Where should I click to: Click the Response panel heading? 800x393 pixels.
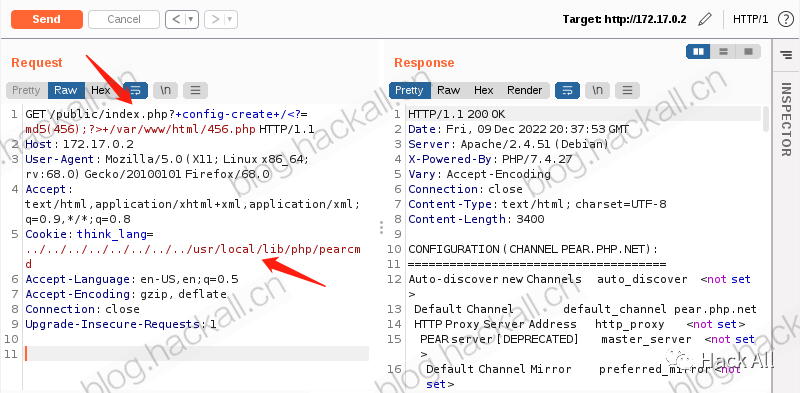[x=424, y=63]
